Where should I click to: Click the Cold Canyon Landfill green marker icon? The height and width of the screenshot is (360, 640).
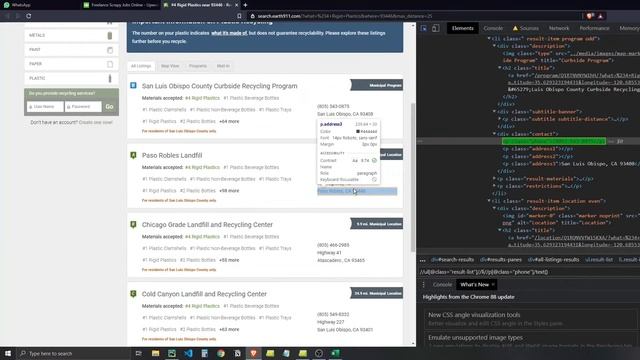click(133, 294)
